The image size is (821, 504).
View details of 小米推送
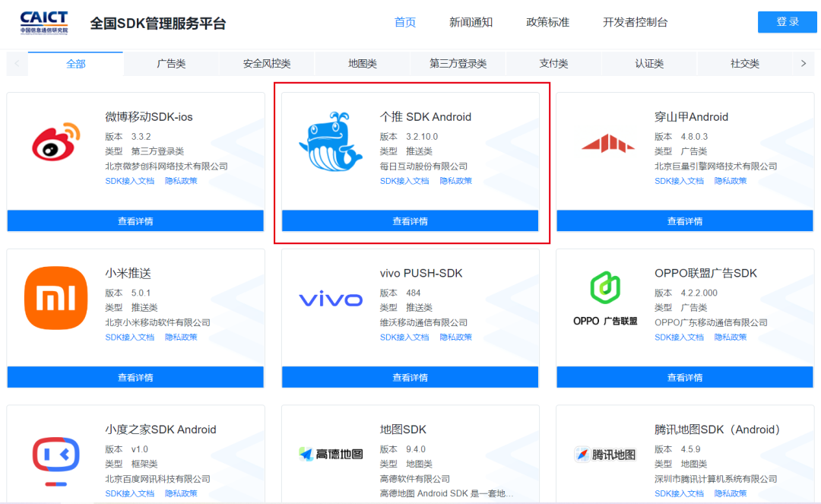pos(135,377)
